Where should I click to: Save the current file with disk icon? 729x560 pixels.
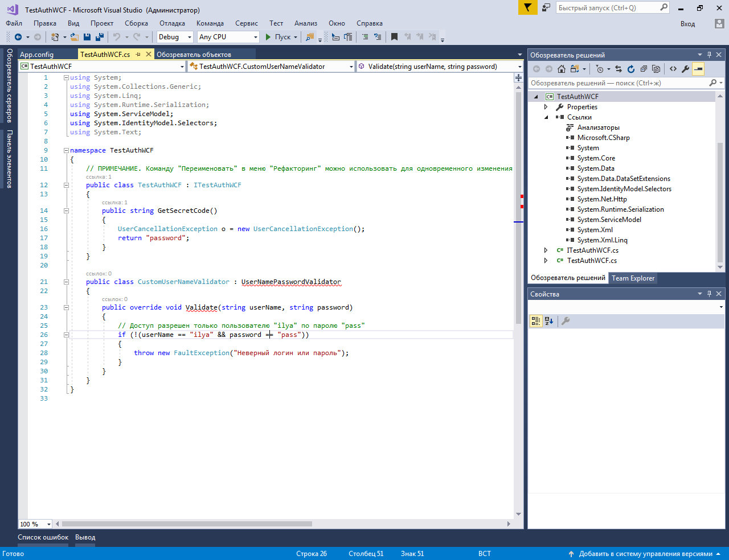click(87, 37)
